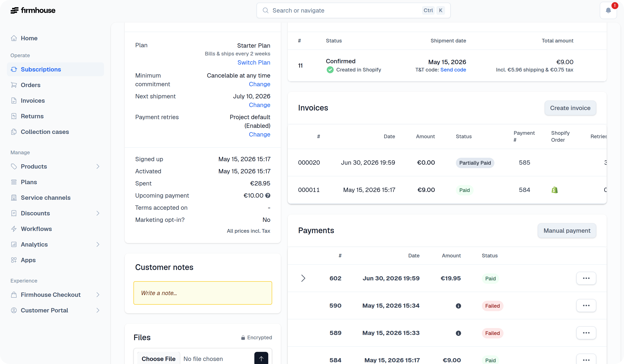The height and width of the screenshot is (364, 624).
Task: Click the Shopify order icon for invoice 000011
Action: pyautogui.click(x=554, y=190)
